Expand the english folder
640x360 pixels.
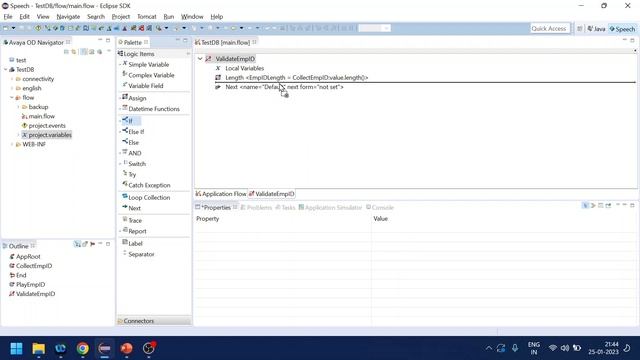(12, 89)
